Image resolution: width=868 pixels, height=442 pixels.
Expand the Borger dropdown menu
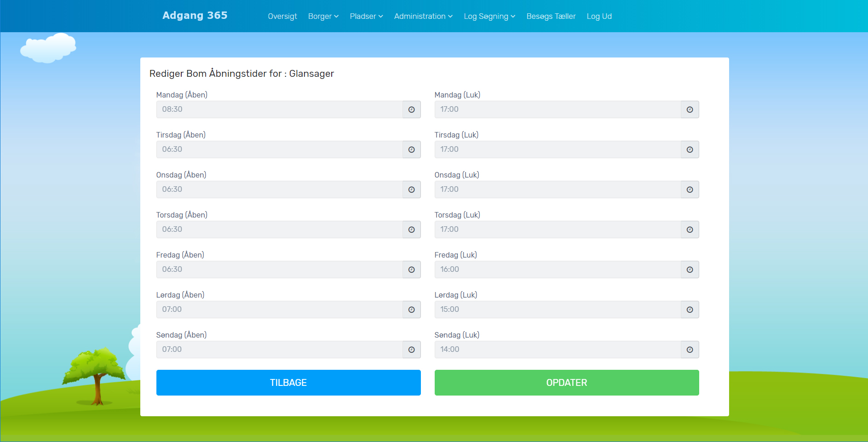click(323, 17)
